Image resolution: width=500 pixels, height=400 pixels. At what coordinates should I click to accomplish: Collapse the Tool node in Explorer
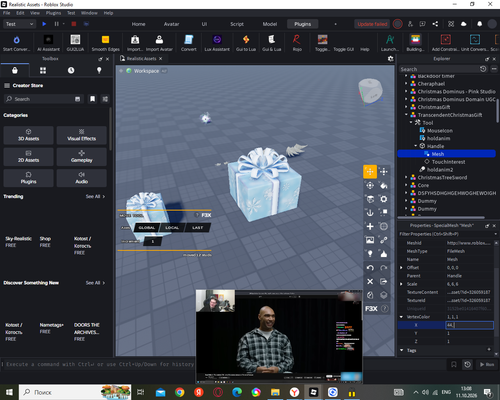(411, 122)
